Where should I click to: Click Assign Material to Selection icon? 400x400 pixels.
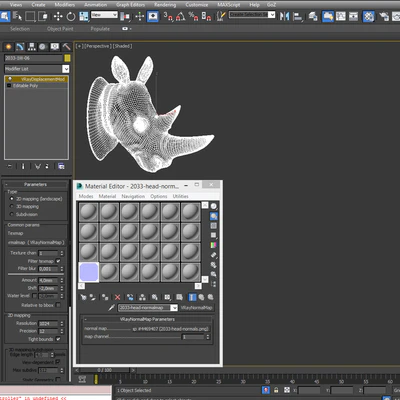pos(105,297)
